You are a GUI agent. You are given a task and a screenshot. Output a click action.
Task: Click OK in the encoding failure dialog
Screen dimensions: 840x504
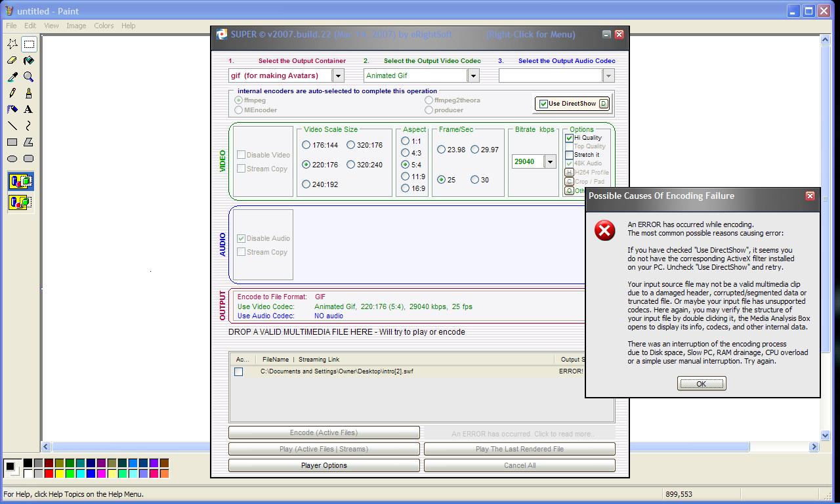tap(701, 384)
